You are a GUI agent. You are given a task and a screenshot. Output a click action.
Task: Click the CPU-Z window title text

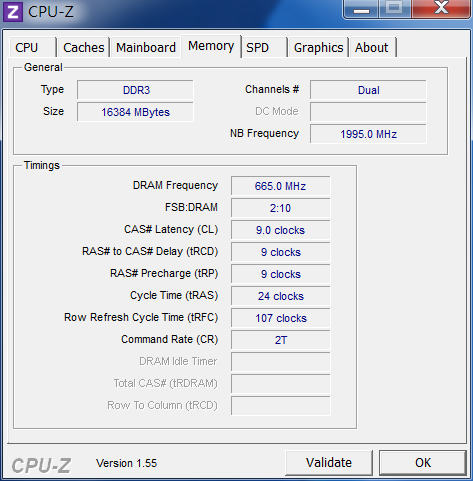tap(51, 12)
